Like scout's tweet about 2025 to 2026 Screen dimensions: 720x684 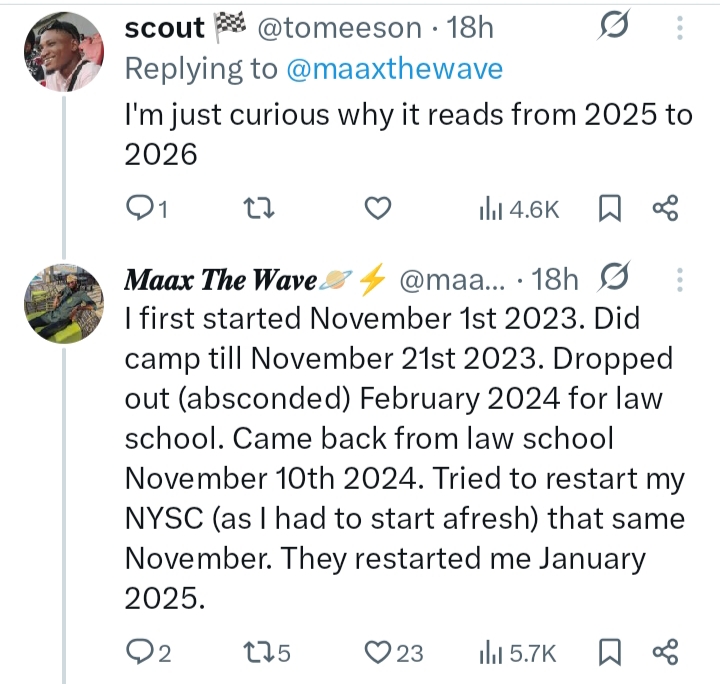pyautogui.click(x=376, y=208)
